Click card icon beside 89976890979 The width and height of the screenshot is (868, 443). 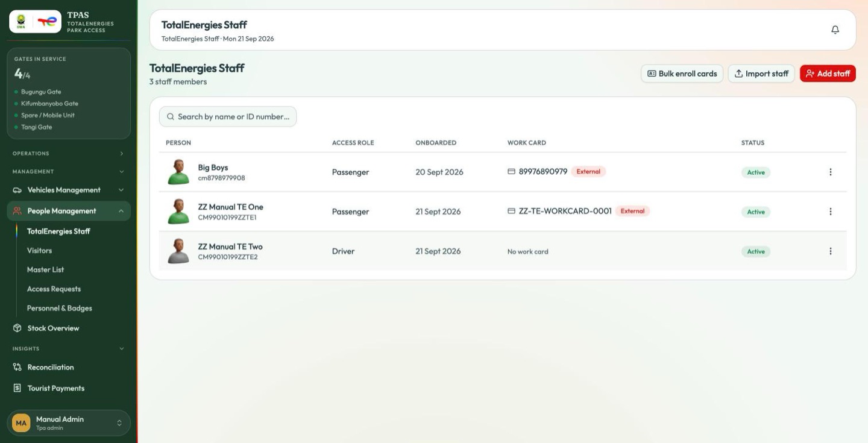(x=511, y=171)
